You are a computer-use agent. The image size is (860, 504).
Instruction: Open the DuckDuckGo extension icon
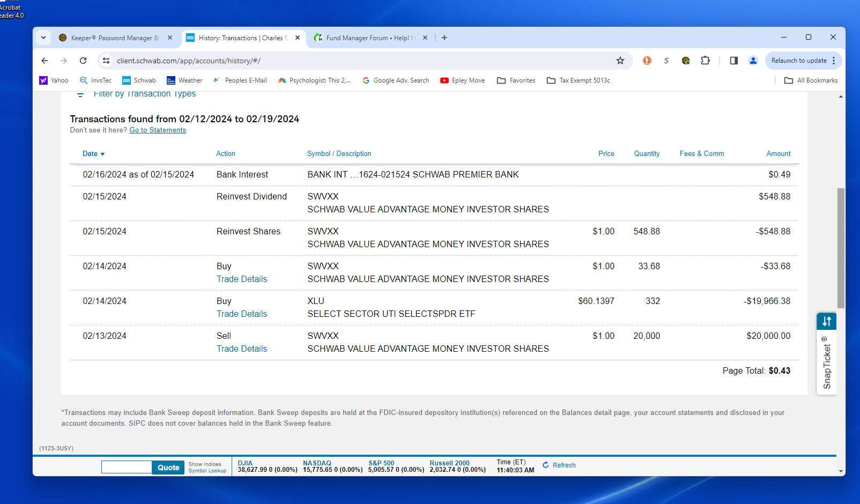[647, 61]
